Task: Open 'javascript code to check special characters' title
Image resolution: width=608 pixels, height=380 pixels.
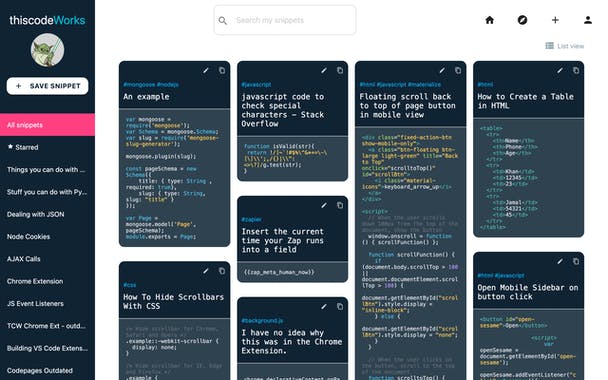Action: [x=283, y=110]
